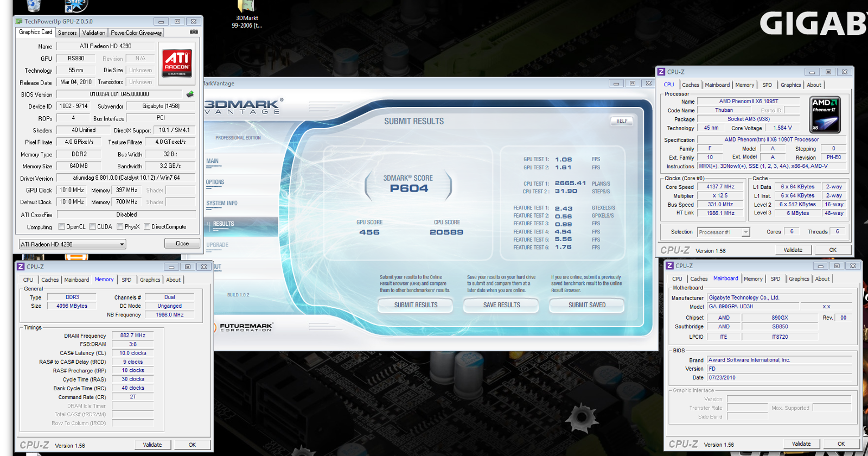Enable the PhysX checkbox
This screenshot has height=456, width=868.
point(120,227)
